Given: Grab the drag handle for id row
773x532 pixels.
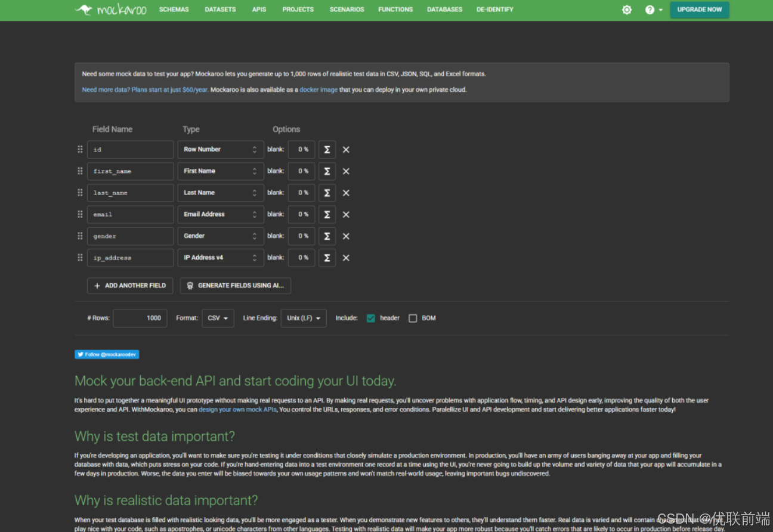Looking at the screenshot, I should tap(80, 149).
